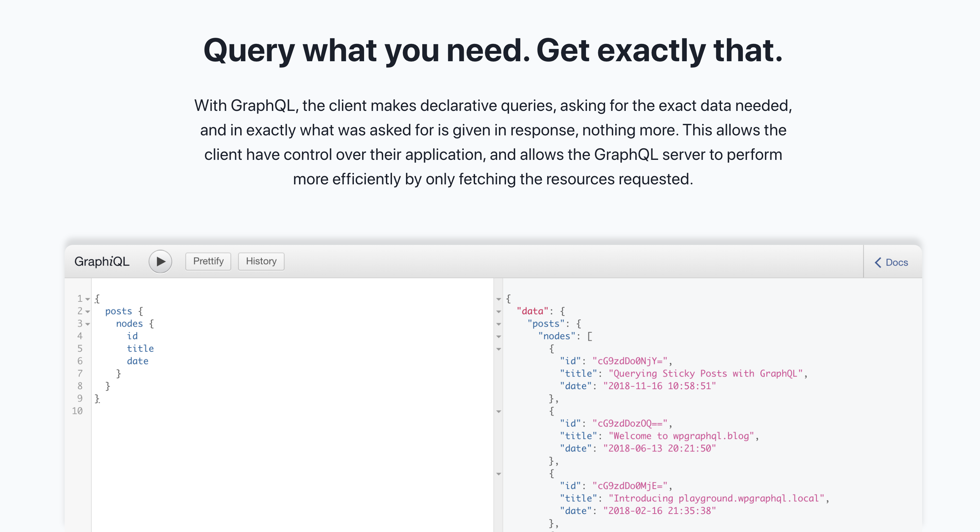Open the Docs link
This screenshot has width=980, height=532.
point(896,262)
